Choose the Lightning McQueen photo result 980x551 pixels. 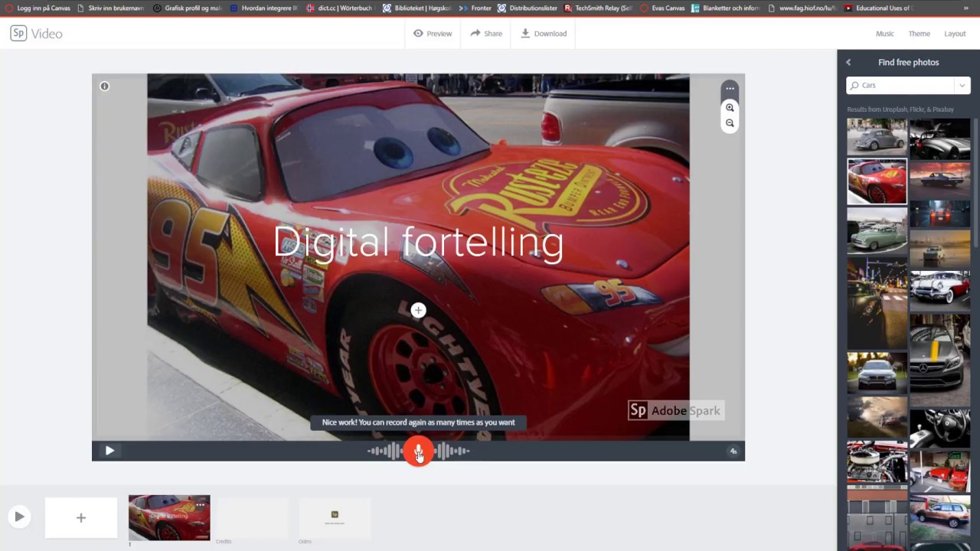tap(877, 181)
